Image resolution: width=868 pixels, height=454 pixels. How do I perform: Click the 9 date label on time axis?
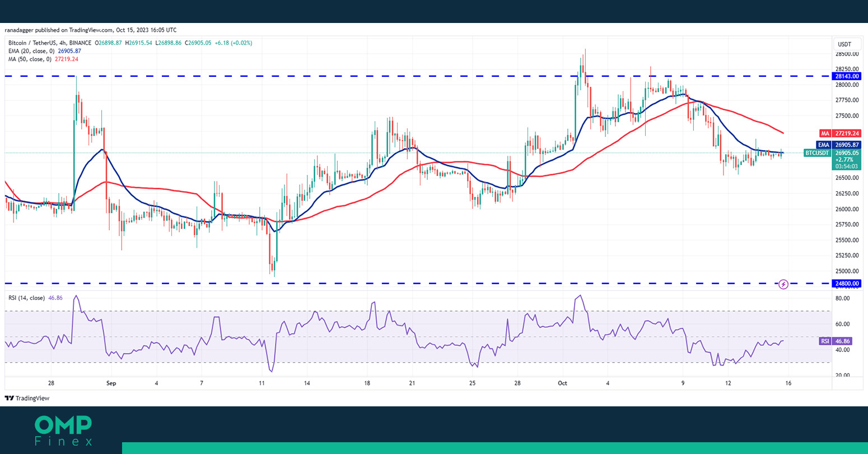[683, 383]
